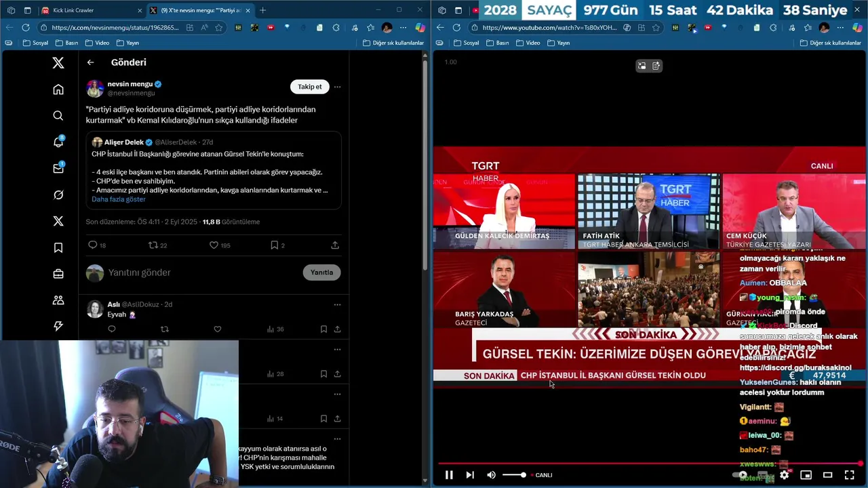
Task: Open more options on Aslı's reply
Action: [337, 305]
